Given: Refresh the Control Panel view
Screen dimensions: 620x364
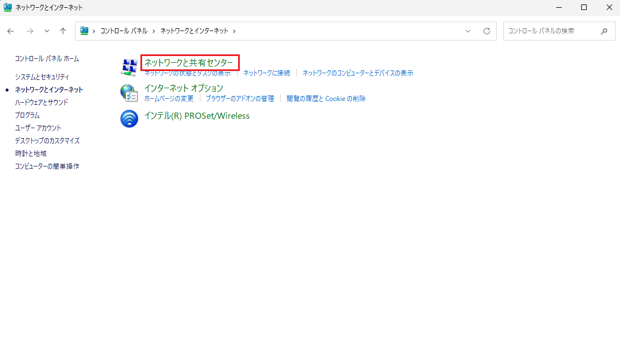Looking at the screenshot, I should coord(487,31).
